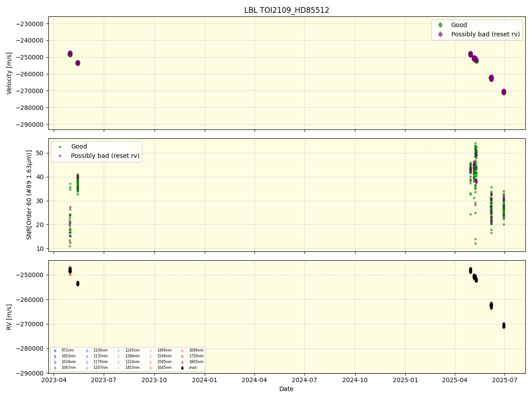Click the 2023-04 date tick label

coord(54,380)
